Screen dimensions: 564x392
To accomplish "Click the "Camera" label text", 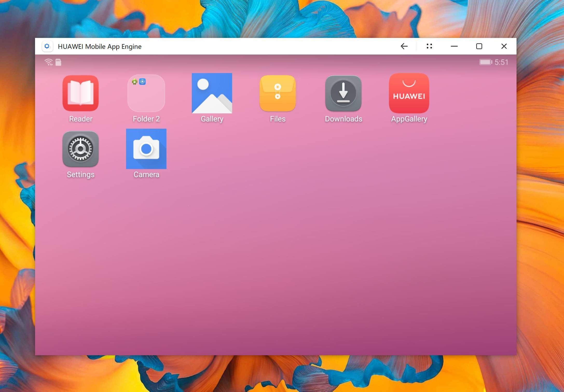I will tap(146, 174).
